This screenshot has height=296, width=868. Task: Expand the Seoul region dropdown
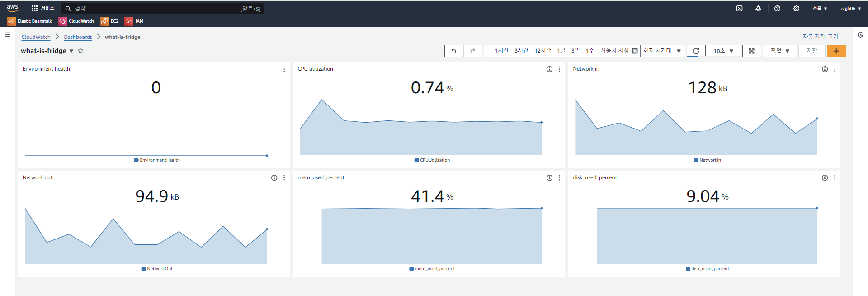(x=820, y=8)
